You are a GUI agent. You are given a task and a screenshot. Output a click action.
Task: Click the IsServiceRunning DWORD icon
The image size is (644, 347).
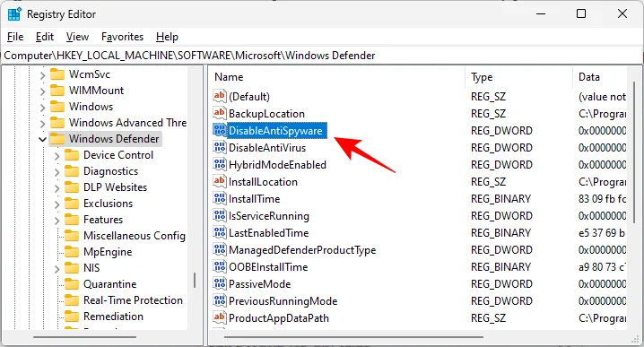pos(220,215)
